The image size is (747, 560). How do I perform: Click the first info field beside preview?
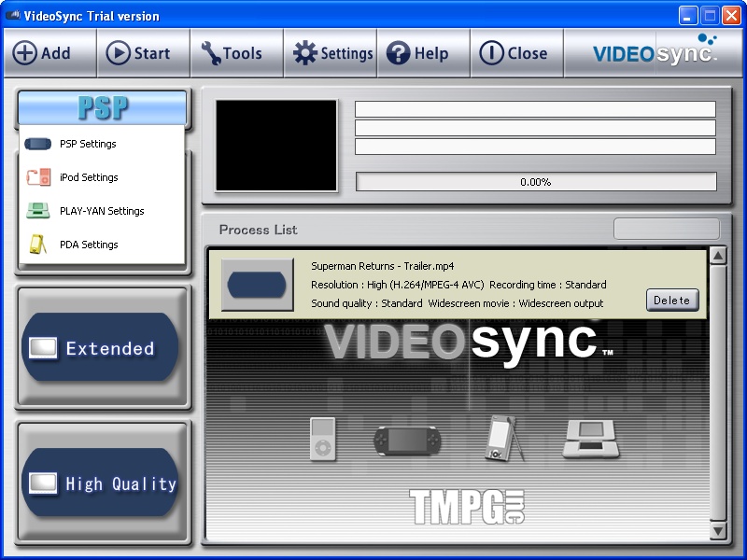coord(535,109)
